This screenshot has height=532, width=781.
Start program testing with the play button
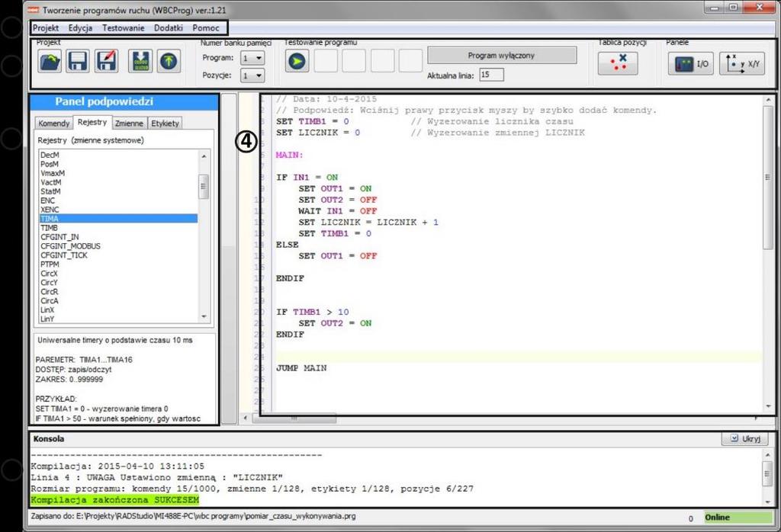297,61
